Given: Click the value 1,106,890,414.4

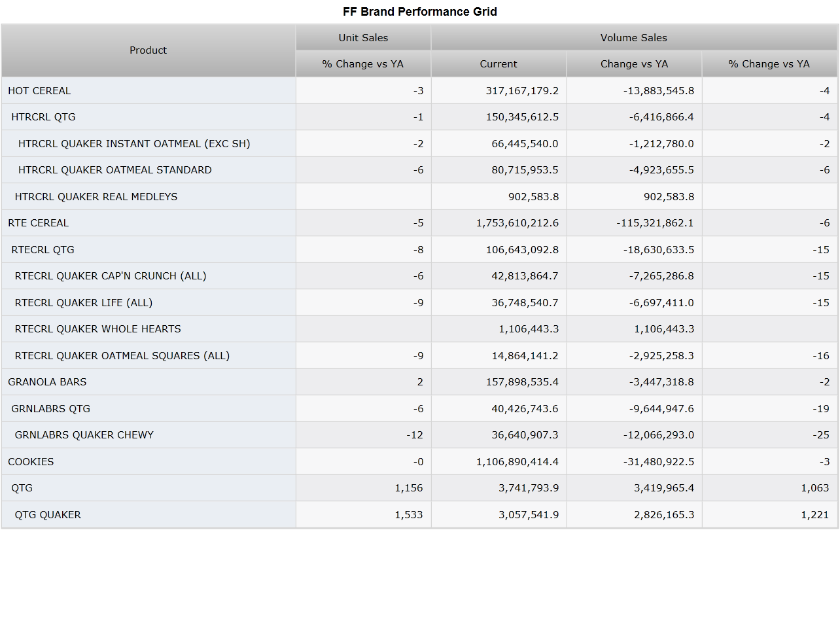Looking at the screenshot, I should [517, 462].
